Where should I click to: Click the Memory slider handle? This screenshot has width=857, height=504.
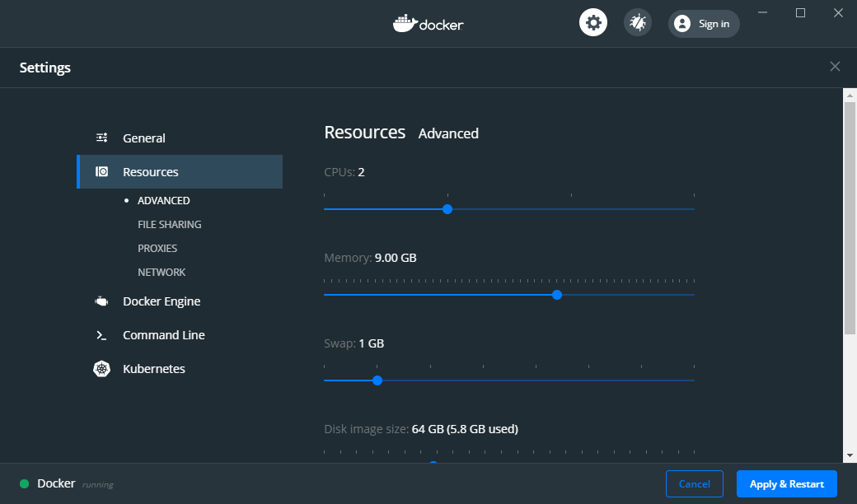[557, 295]
